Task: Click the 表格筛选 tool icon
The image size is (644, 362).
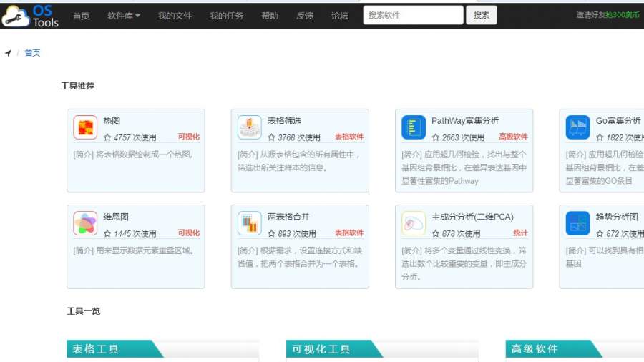Action: coord(250,127)
